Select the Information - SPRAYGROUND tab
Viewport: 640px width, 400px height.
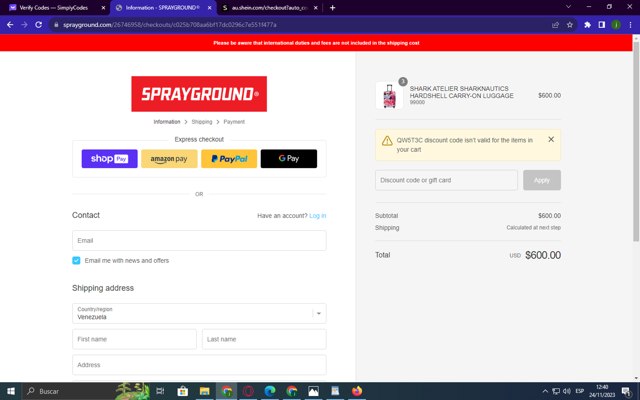[x=163, y=8]
